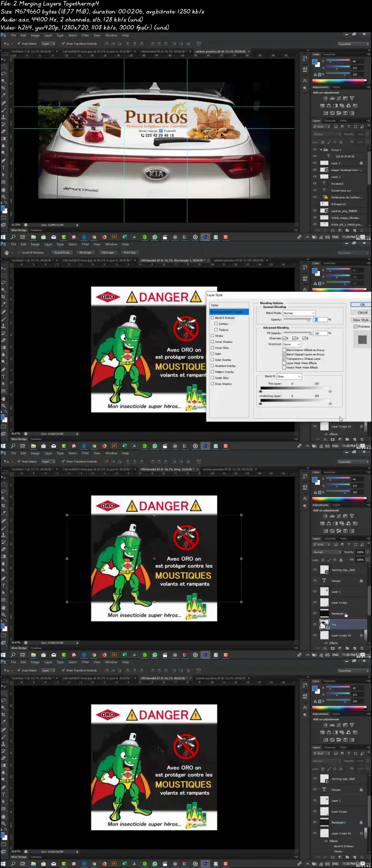Open Blend If Gray dropdown
Screen dimensions: 372x868
(290, 376)
